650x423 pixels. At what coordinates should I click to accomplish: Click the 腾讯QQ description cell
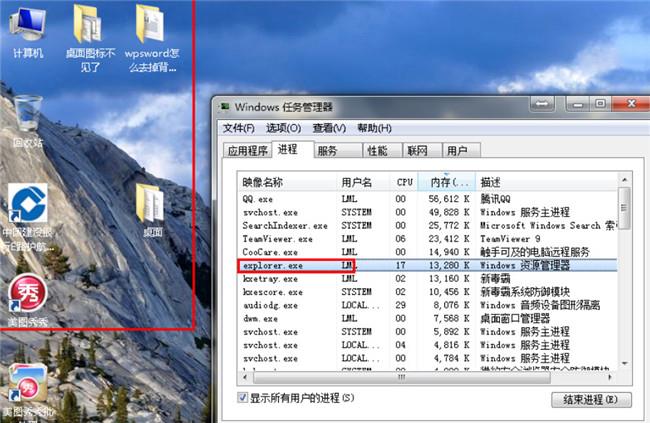495,199
